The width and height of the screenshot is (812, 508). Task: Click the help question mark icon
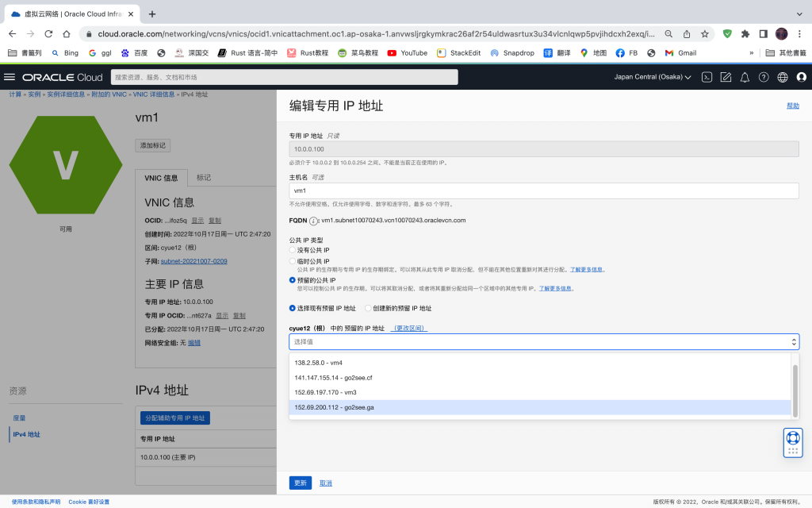pos(764,77)
